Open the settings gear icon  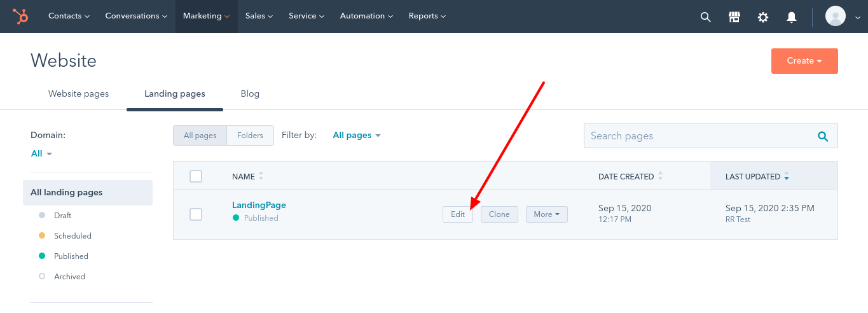763,17
